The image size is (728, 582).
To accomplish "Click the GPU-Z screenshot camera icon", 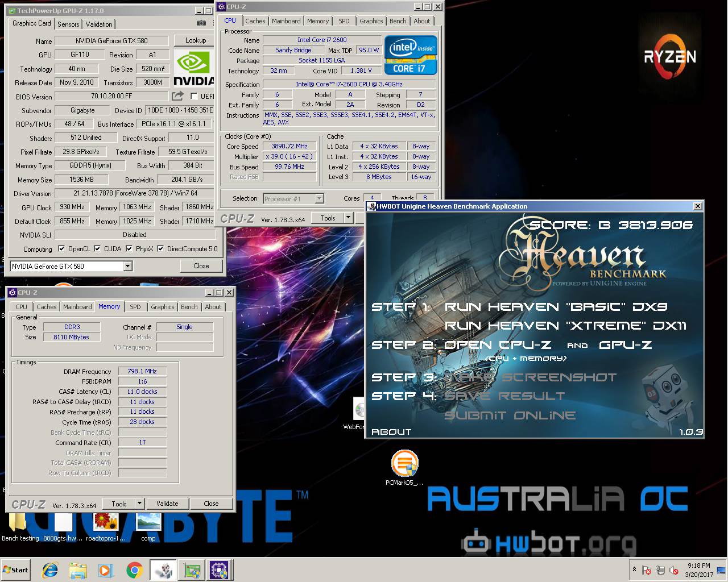I will click(201, 23).
